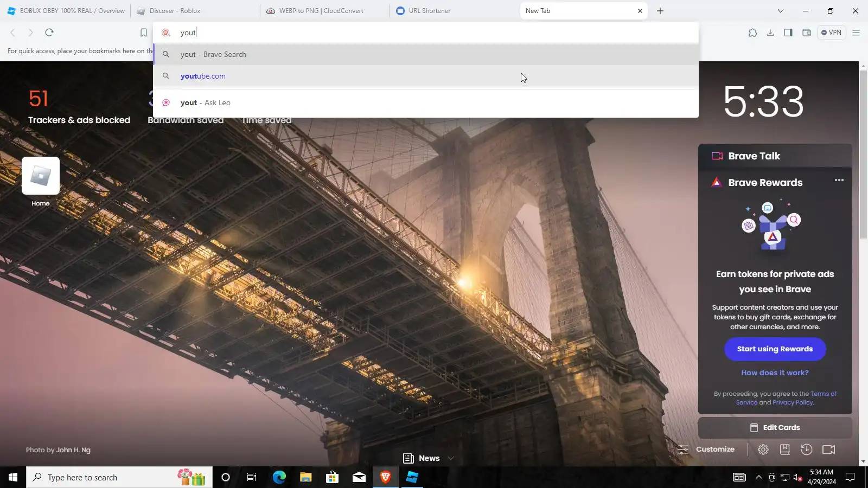The width and height of the screenshot is (868, 488).
Task: Close the New Tab tab
Action: pyautogui.click(x=640, y=11)
